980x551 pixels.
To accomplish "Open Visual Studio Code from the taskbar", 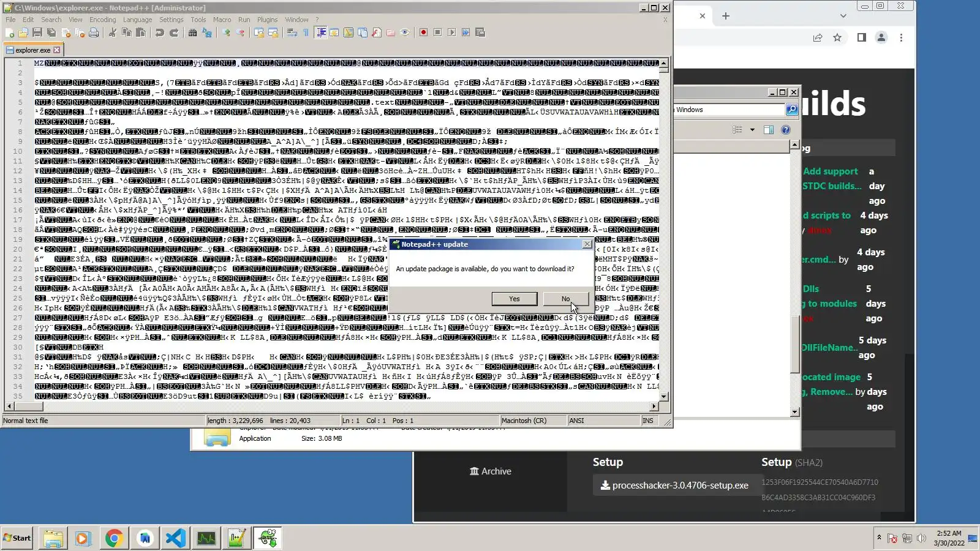I will pyautogui.click(x=175, y=538).
